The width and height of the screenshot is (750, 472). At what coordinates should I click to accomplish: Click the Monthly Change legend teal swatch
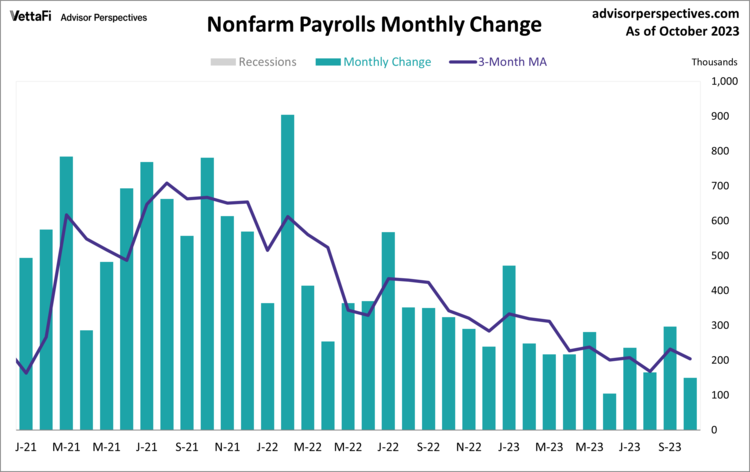[x=327, y=62]
